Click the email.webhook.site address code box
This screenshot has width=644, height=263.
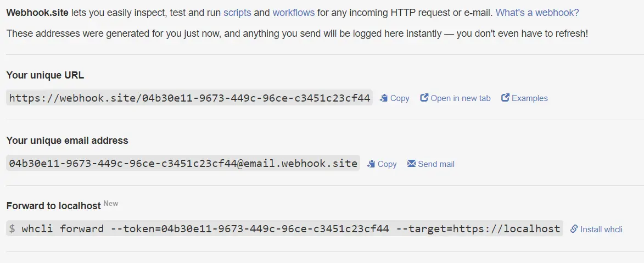pos(183,164)
